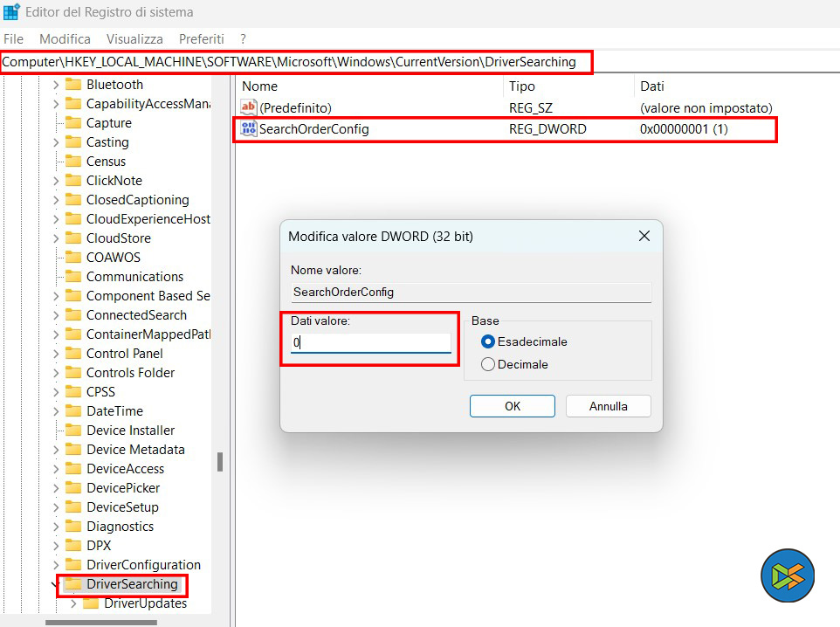The height and width of the screenshot is (627, 840).
Task: Select the DeviceAccess tree key
Action: coord(126,469)
